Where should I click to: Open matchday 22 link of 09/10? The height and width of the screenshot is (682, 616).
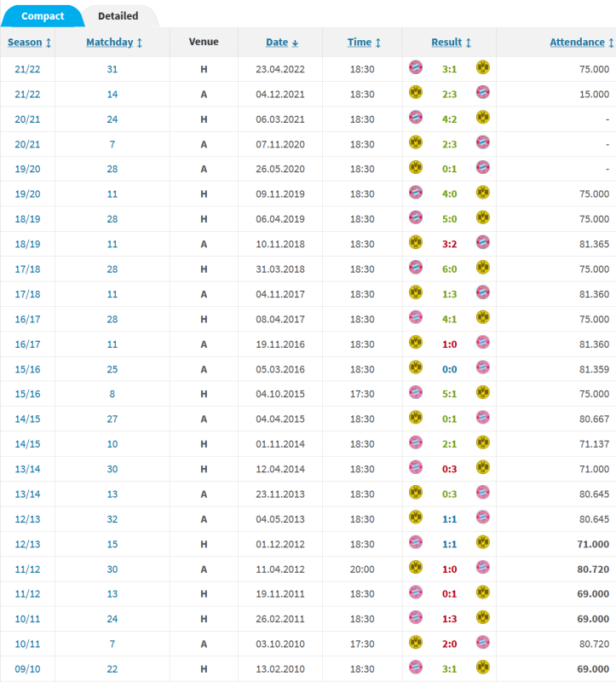coord(112,669)
